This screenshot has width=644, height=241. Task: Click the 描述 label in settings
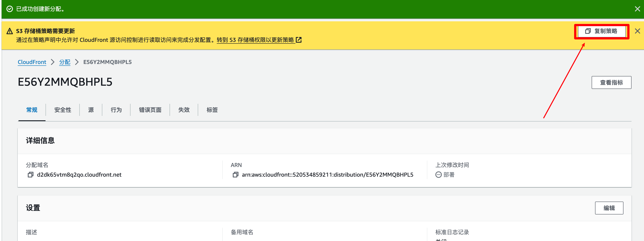point(31,232)
